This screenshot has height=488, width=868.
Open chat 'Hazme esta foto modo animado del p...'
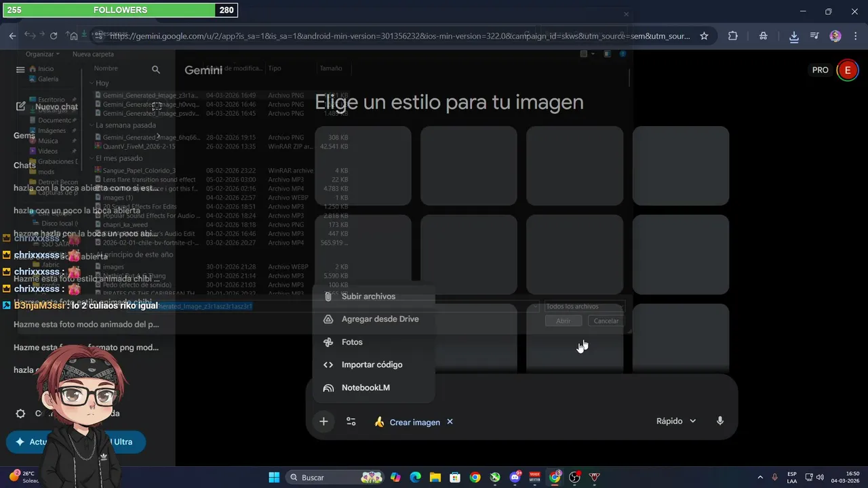click(86, 325)
